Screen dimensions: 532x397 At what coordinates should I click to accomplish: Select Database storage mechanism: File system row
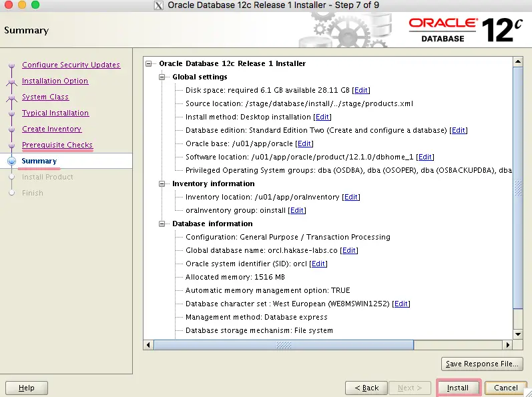259,330
